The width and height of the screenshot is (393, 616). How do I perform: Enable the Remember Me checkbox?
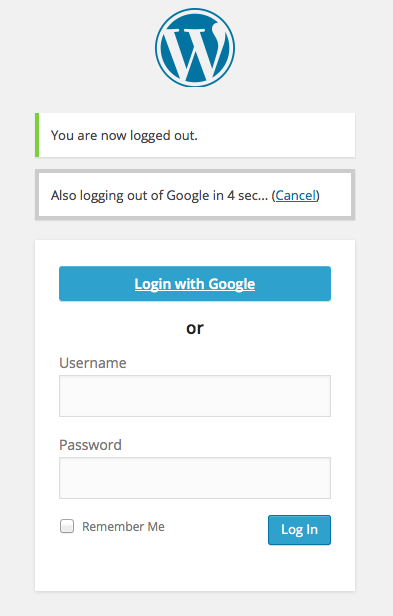[x=67, y=526]
